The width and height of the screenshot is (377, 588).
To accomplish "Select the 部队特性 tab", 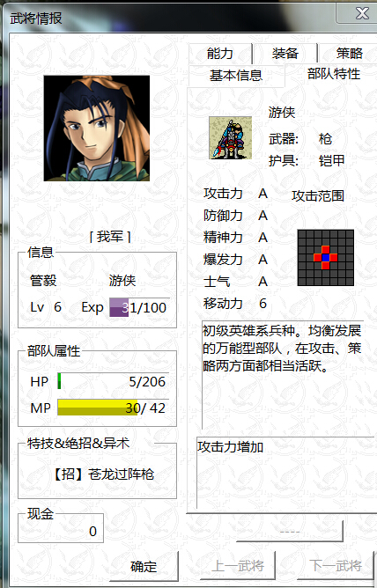I will coord(334,74).
